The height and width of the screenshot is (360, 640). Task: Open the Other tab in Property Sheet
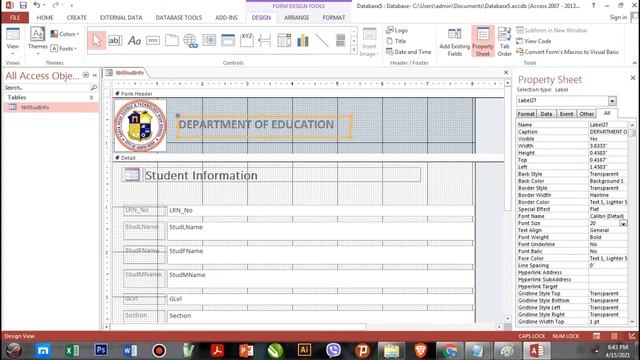pos(587,114)
